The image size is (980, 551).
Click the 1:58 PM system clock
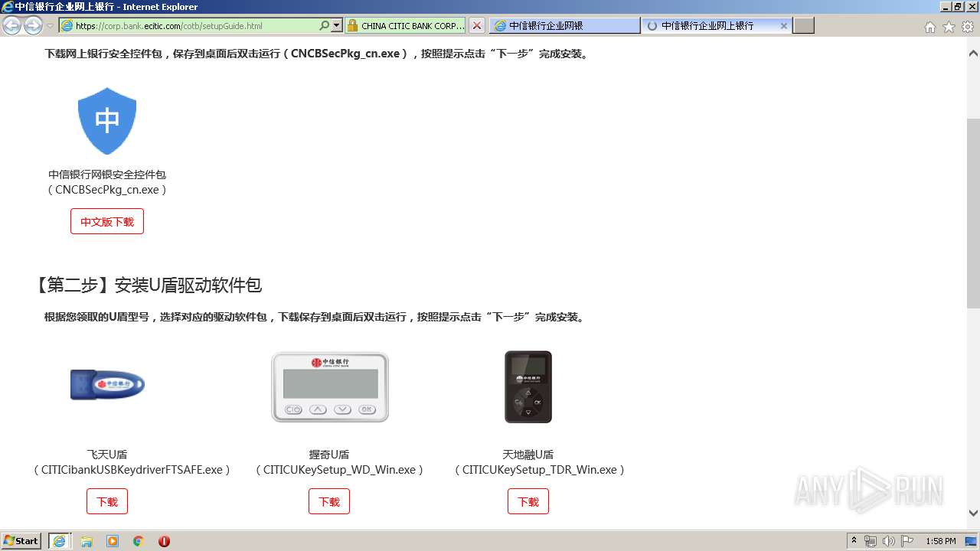pyautogui.click(x=940, y=541)
